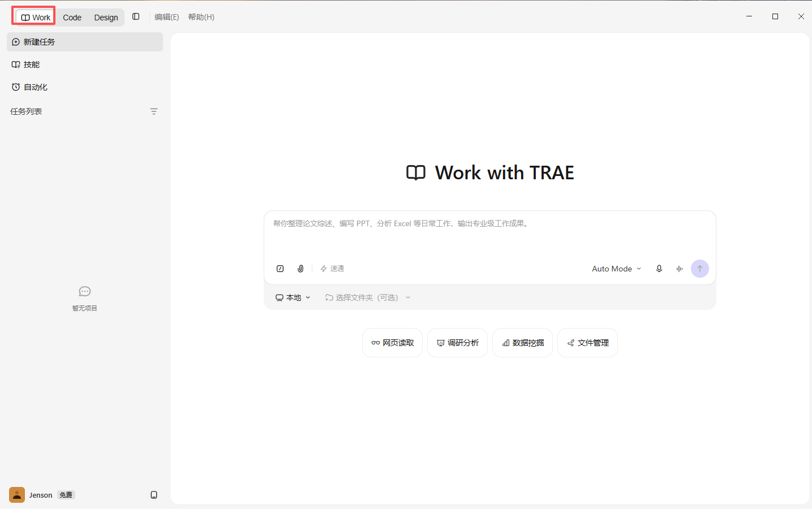Open the 技能 skills page

85,64
